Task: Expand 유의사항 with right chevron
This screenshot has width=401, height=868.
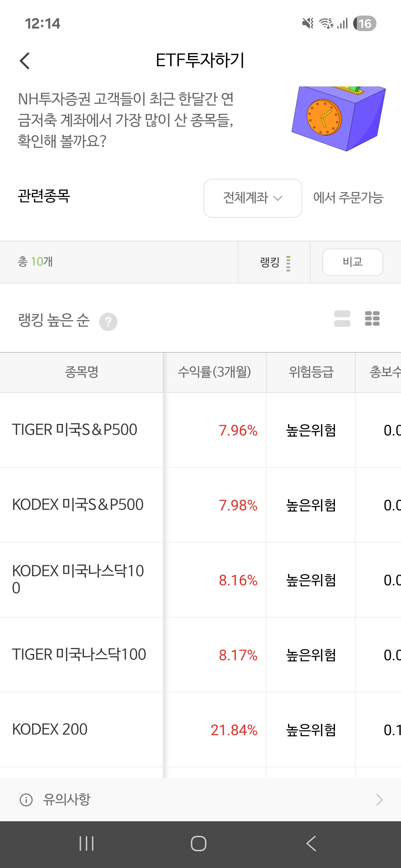Action: [379, 800]
